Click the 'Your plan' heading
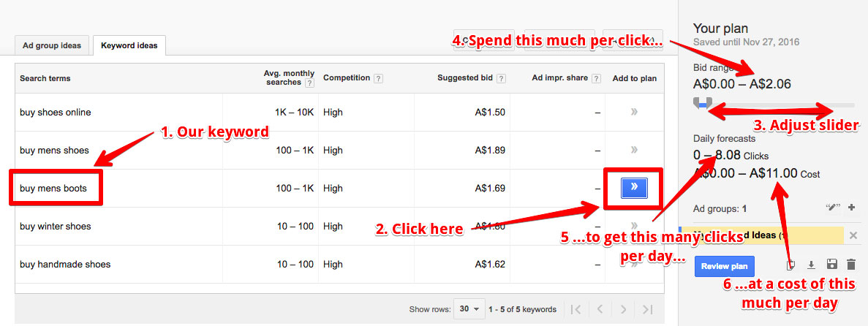The image size is (868, 326). (x=721, y=29)
